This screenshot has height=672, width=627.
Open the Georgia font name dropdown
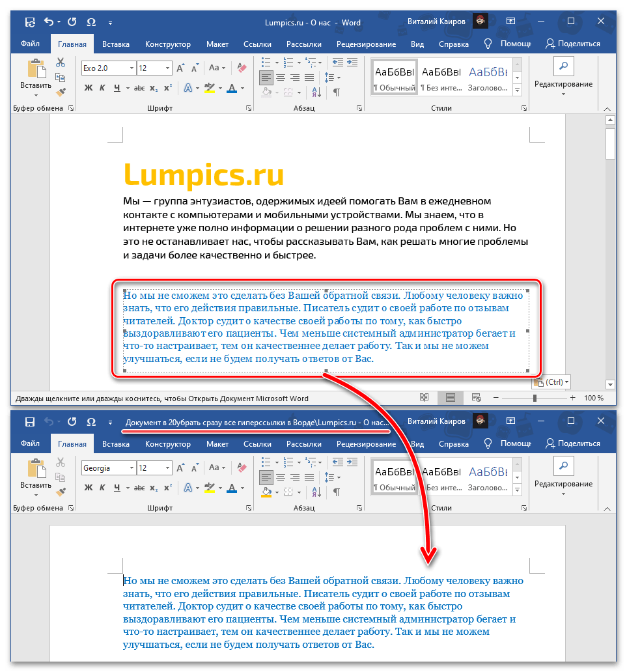[x=132, y=468]
